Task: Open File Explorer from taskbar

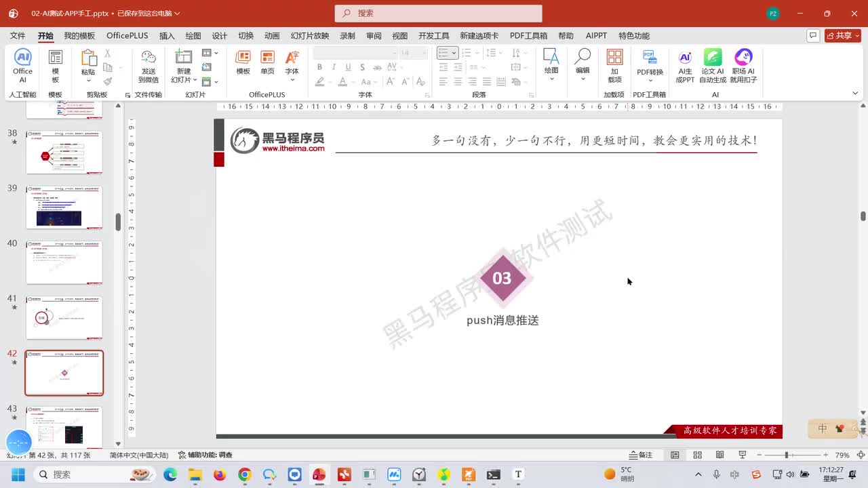Action: 195,474
